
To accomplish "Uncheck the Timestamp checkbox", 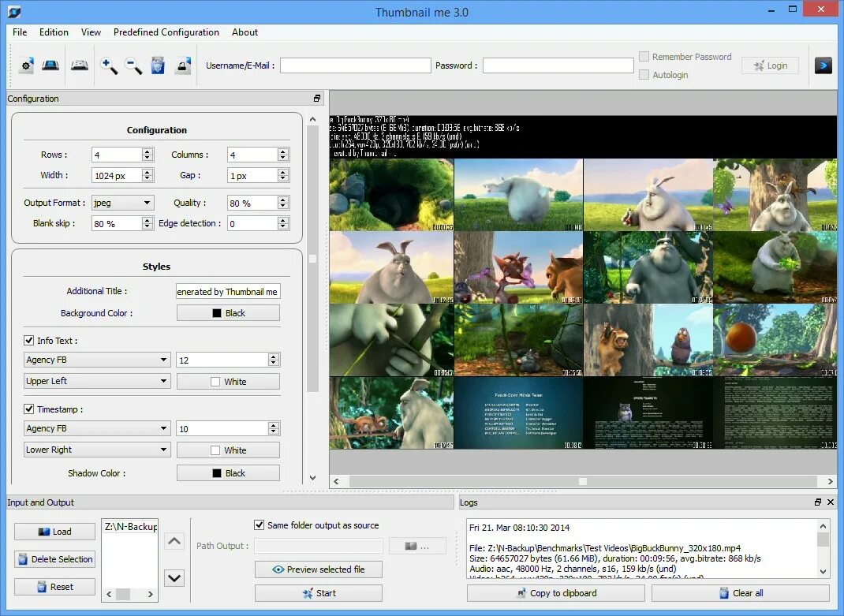I will pyautogui.click(x=29, y=409).
